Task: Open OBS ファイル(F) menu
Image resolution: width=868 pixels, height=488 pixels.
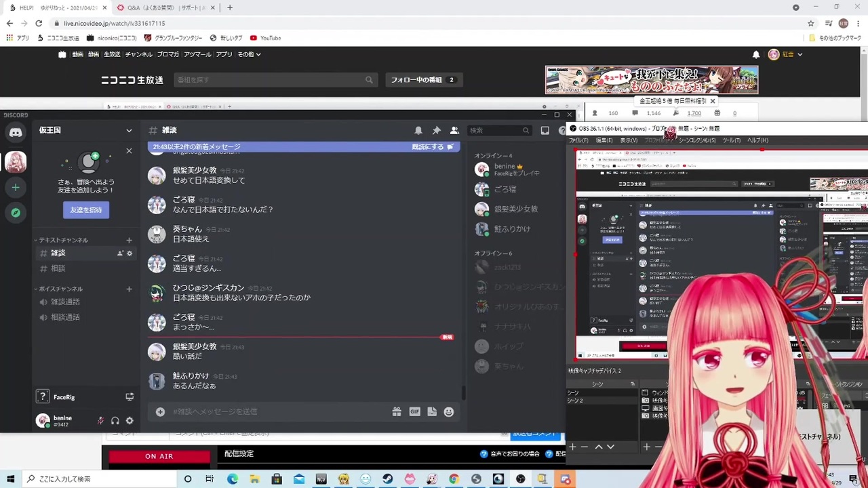Action: click(578, 140)
